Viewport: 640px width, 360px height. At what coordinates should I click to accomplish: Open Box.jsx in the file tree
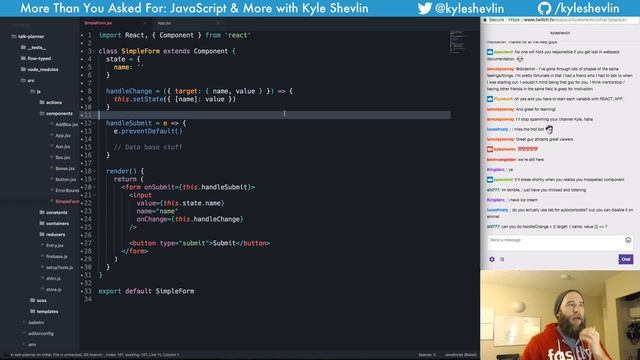pyautogui.click(x=63, y=158)
